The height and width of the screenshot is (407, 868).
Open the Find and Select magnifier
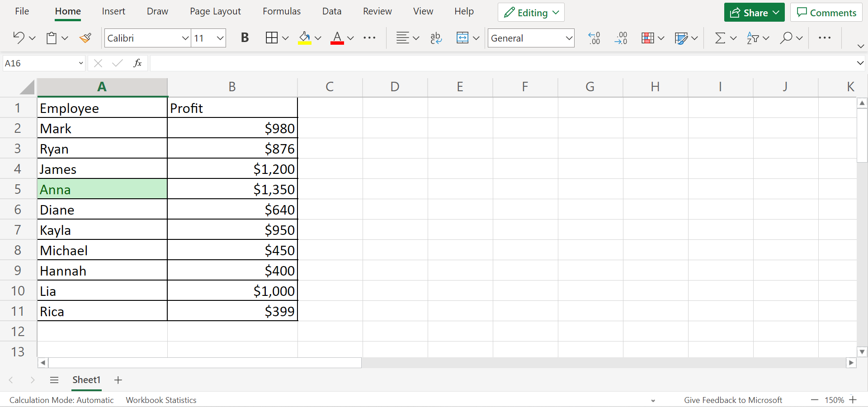[786, 38]
